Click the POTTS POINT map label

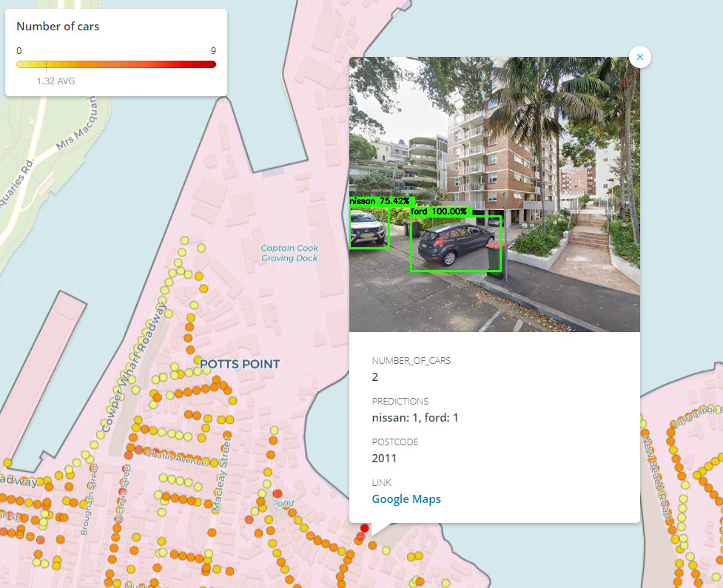(x=240, y=364)
